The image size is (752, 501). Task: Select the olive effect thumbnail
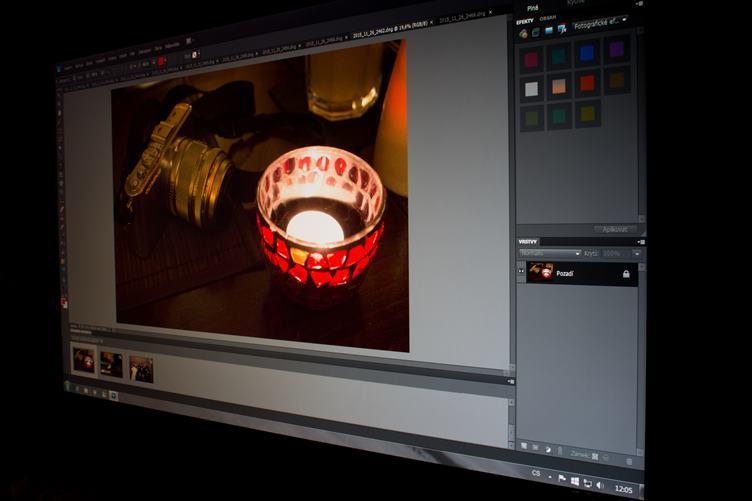(x=532, y=118)
